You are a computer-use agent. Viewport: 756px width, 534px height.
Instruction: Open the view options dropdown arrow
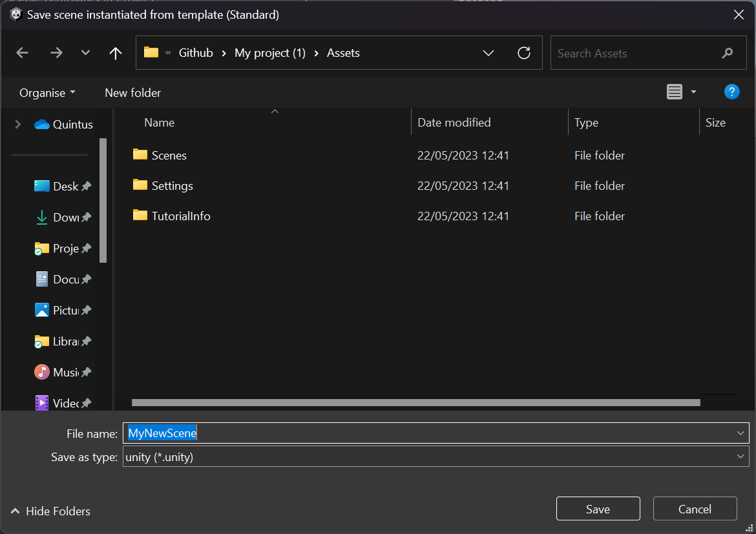tap(693, 92)
